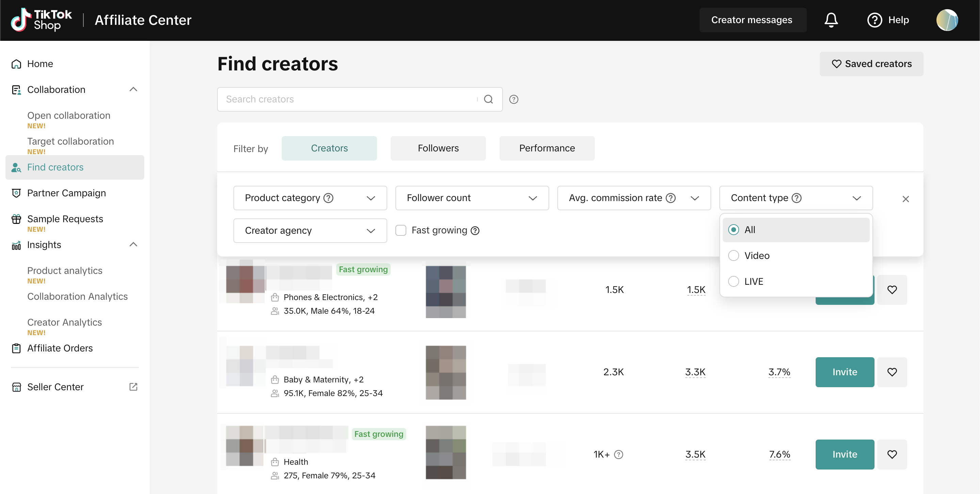Click the first creator's video thumbnail
This screenshot has width=980, height=494.
tap(445, 292)
